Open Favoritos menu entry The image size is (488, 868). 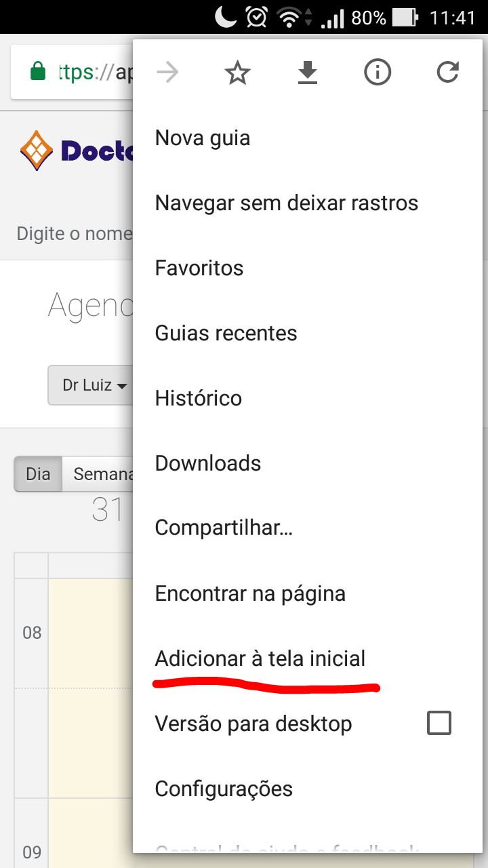click(x=199, y=268)
